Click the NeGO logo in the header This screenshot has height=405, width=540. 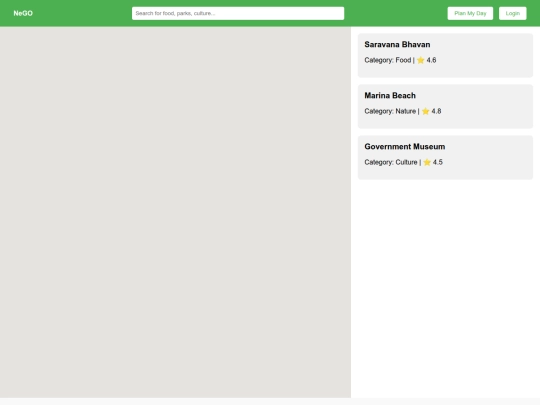click(x=23, y=13)
